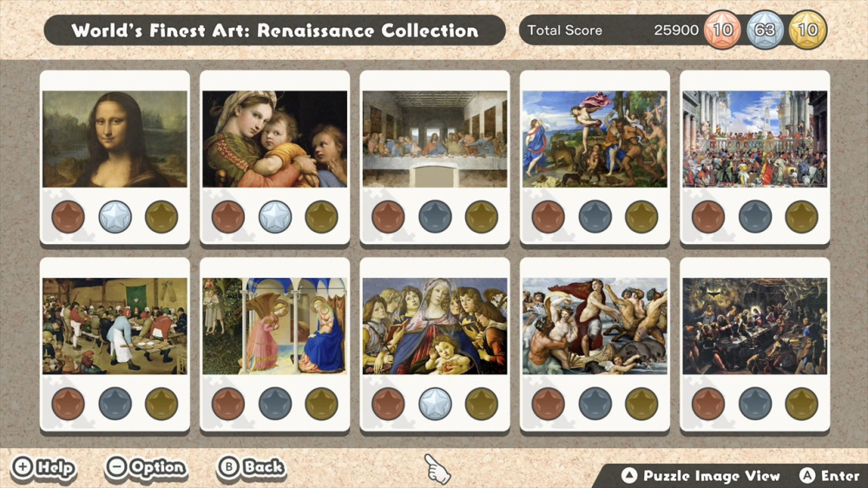Click the A Enter prompt
Image resolution: width=868 pixels, height=488 pixels.
(x=829, y=476)
